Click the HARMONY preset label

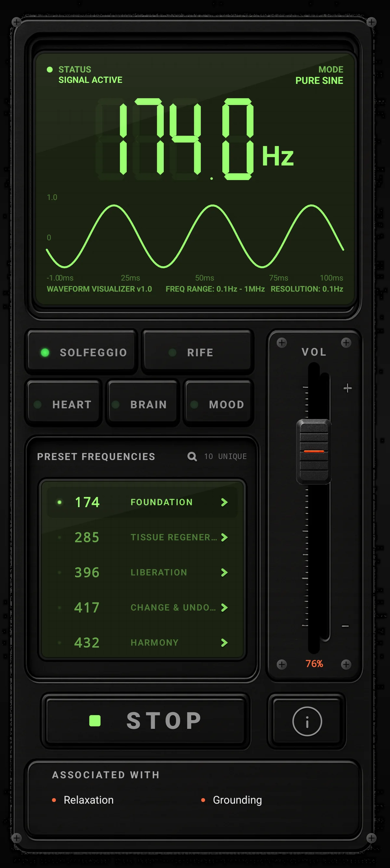tap(154, 643)
